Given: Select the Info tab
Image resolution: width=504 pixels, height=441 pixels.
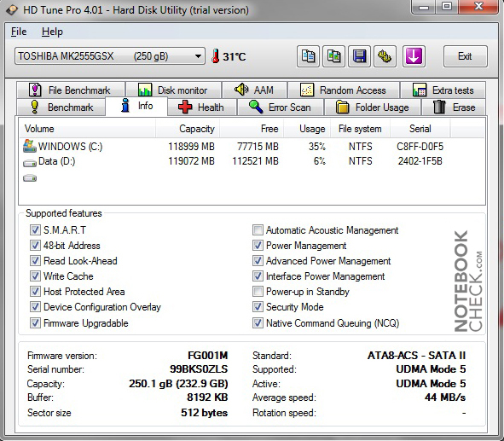Looking at the screenshot, I should pos(136,106).
